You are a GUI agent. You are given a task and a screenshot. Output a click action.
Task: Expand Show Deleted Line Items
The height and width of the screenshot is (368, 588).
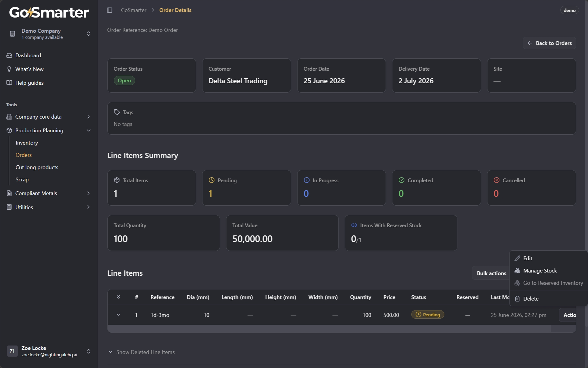(141, 352)
